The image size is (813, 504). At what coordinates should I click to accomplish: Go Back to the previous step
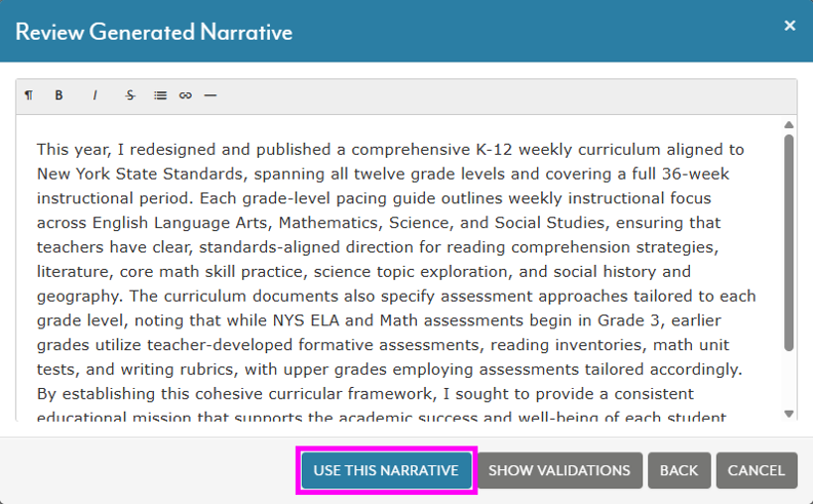click(x=679, y=470)
